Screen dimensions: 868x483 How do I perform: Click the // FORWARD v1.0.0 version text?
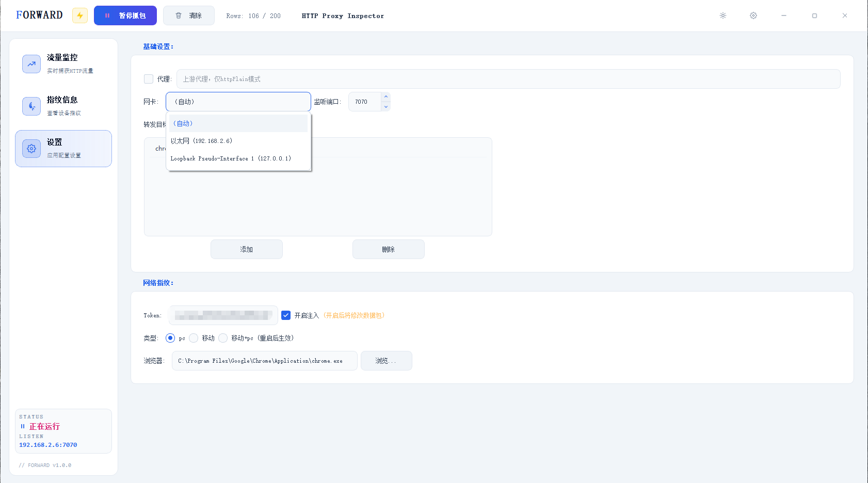45,465
